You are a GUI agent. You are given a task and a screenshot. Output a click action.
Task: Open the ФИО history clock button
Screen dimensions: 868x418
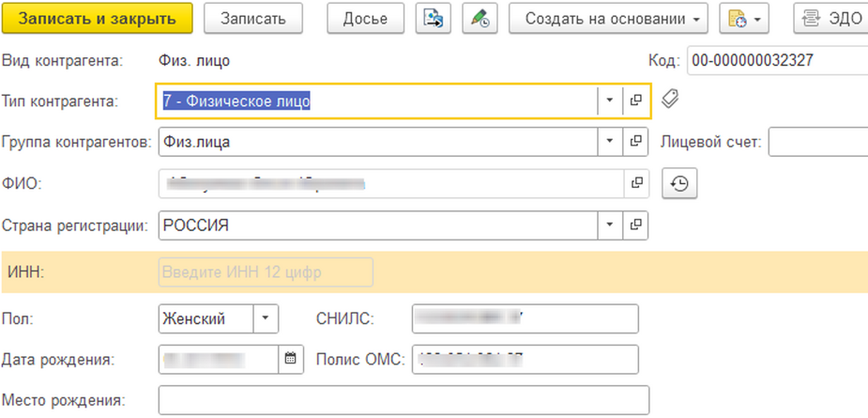tap(680, 185)
